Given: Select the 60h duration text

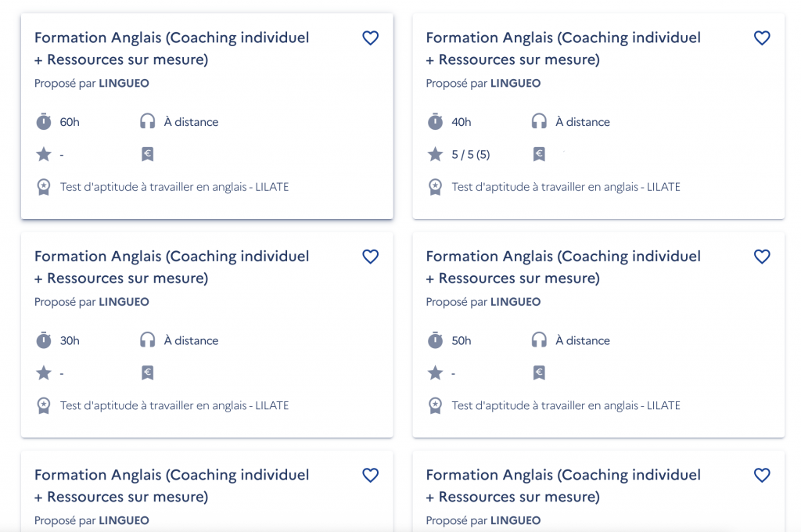Looking at the screenshot, I should click(70, 122).
